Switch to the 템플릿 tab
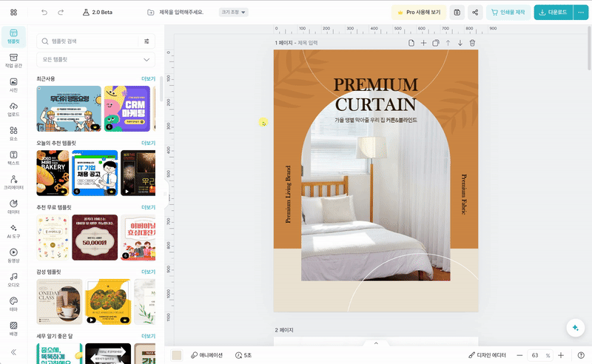 pyautogui.click(x=13, y=37)
